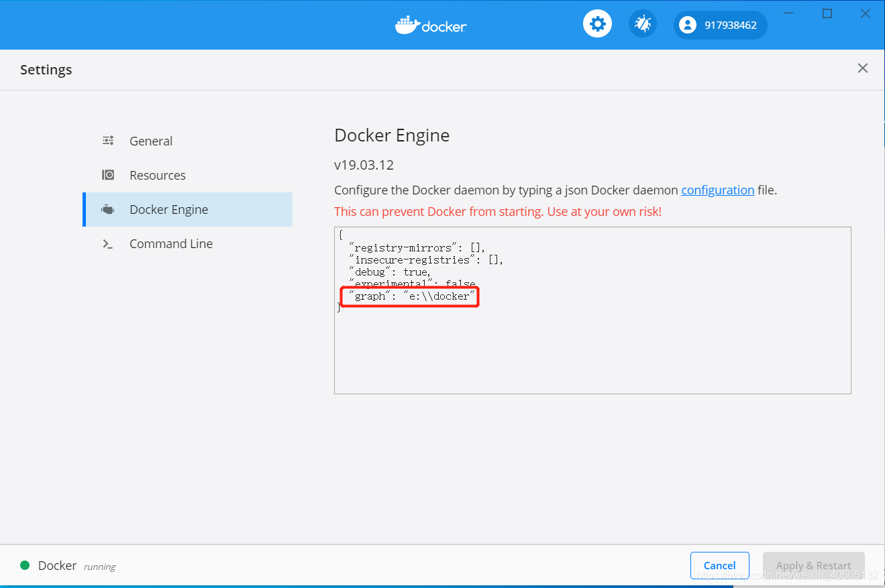Click the Command Line prompt icon

108,244
